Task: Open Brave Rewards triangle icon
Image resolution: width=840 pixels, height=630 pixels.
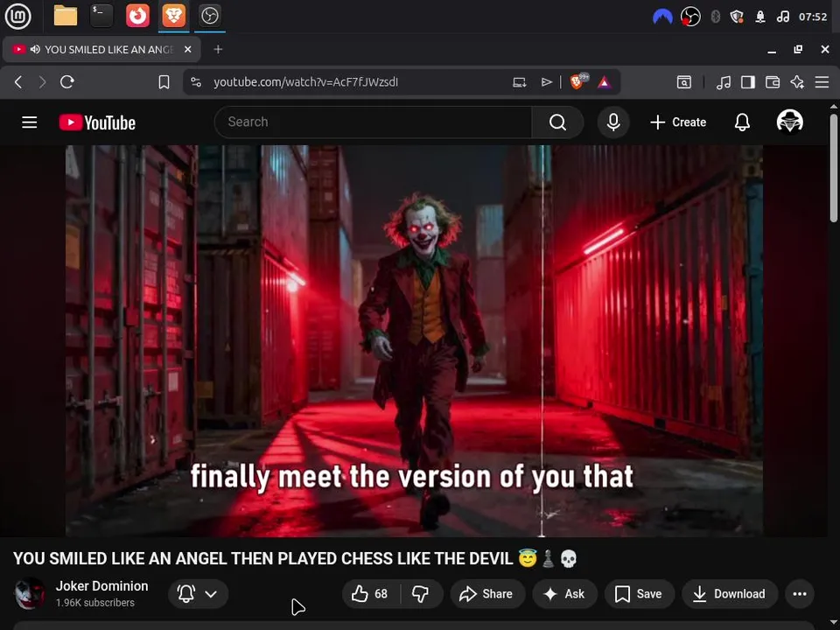Action: pos(605,82)
